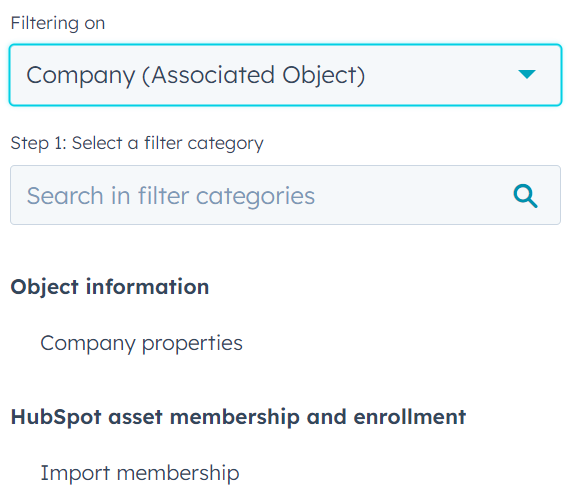Image resolution: width=567 pixels, height=485 pixels.
Task: Focus the Search in filter categories field
Action: coord(285,195)
